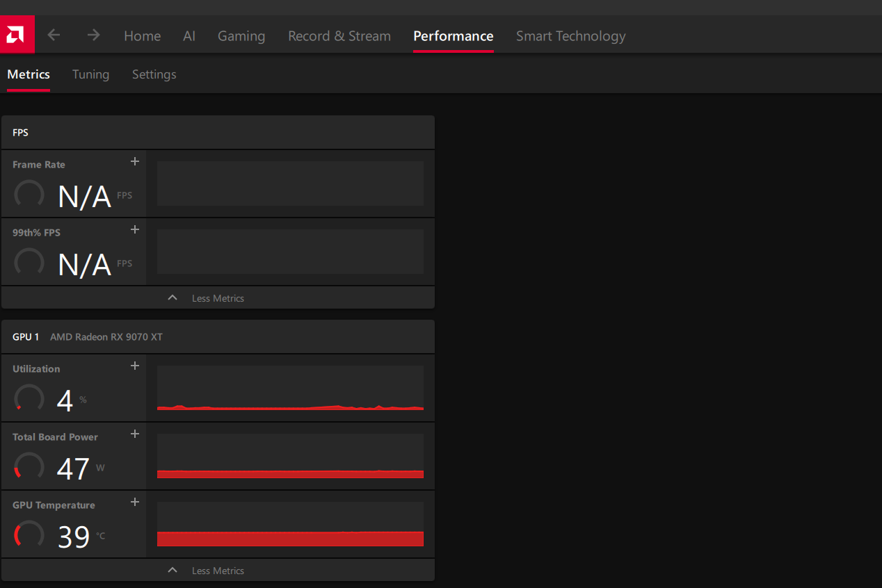
Task: Open the AI tab
Action: click(189, 36)
